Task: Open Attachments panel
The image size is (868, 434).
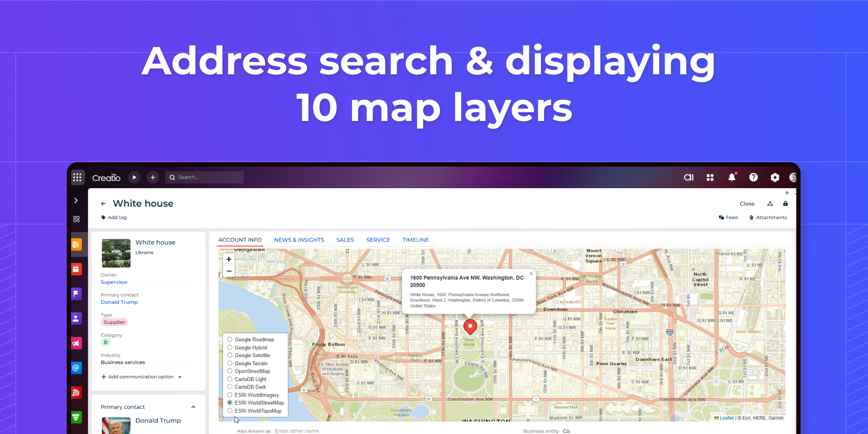Action: click(768, 218)
